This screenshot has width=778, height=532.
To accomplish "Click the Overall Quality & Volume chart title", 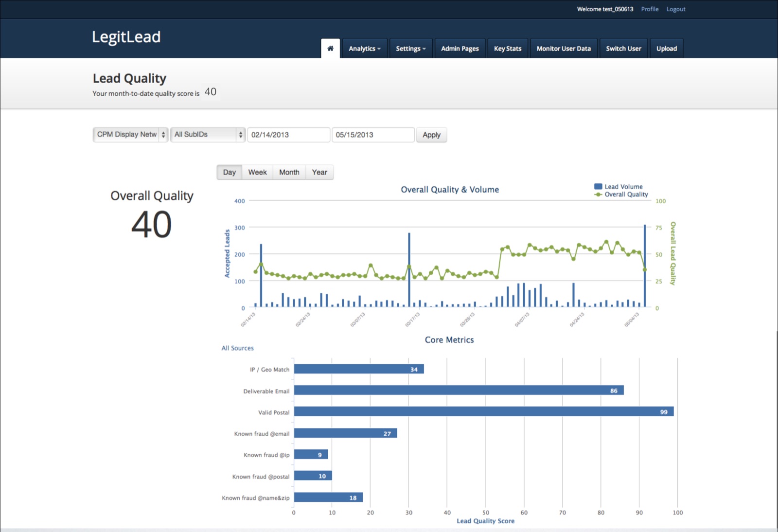I will (450, 190).
